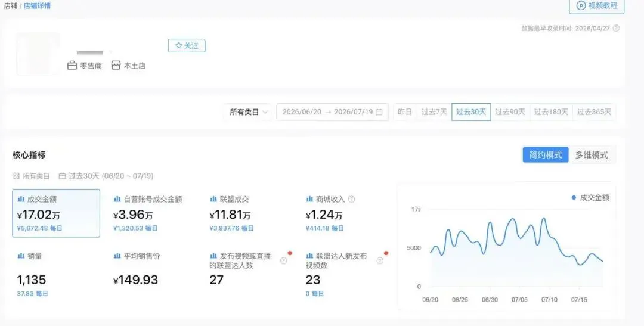Click bar chart icon for 联盟达人新发布视频数
Image resolution: width=644 pixels, height=326 pixels.
tap(309, 256)
